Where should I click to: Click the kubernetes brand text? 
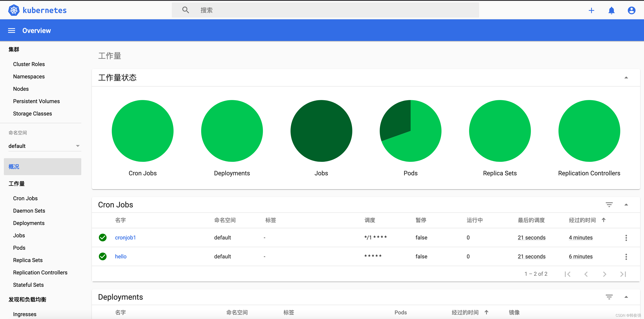tap(45, 10)
